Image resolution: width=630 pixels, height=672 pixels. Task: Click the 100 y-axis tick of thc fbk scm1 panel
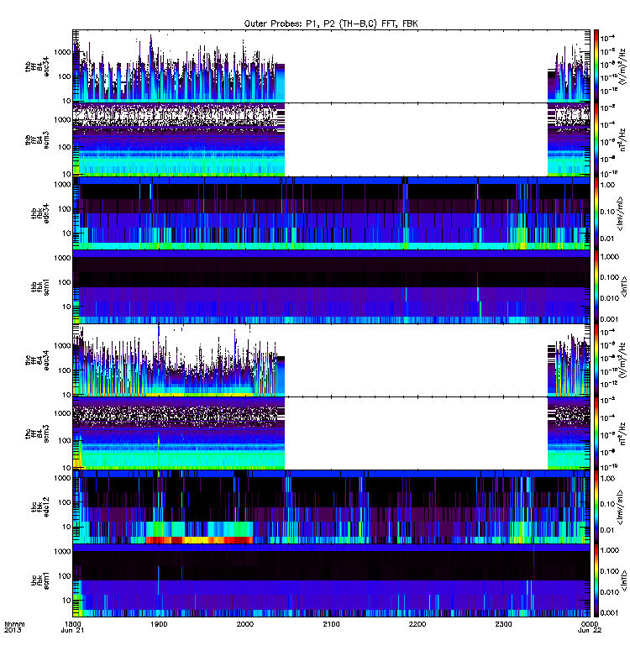65,575
